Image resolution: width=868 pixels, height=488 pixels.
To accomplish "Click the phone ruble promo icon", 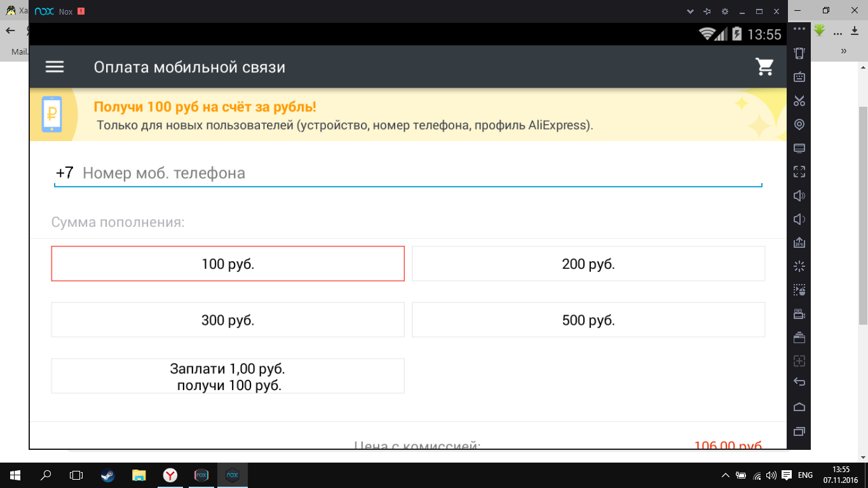I will pos(52,114).
